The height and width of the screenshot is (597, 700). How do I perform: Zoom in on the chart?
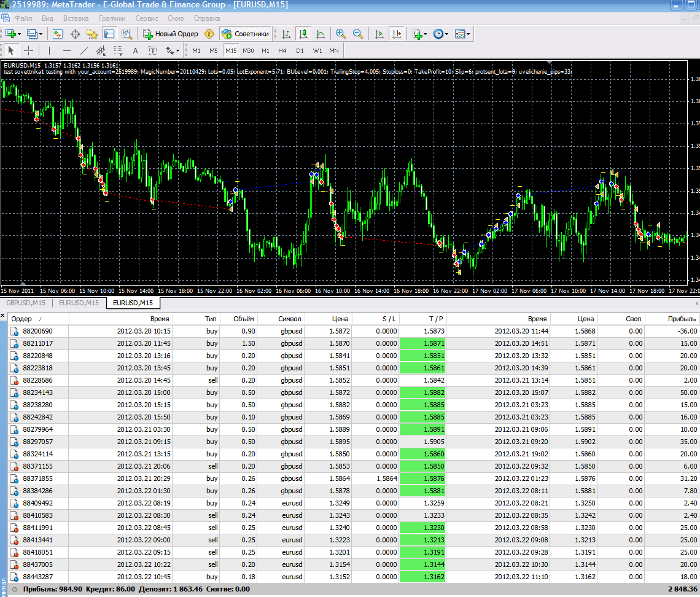click(341, 34)
